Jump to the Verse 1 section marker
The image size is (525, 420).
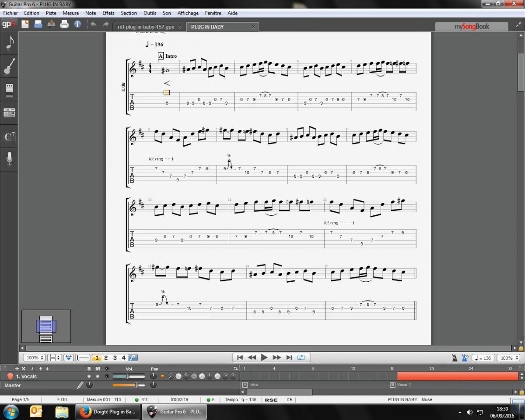point(401,385)
